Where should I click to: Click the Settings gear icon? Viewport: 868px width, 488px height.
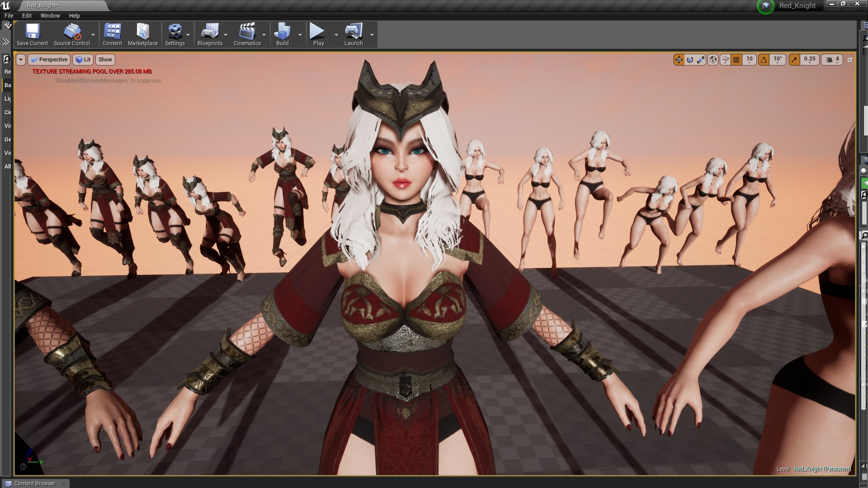[x=175, y=34]
